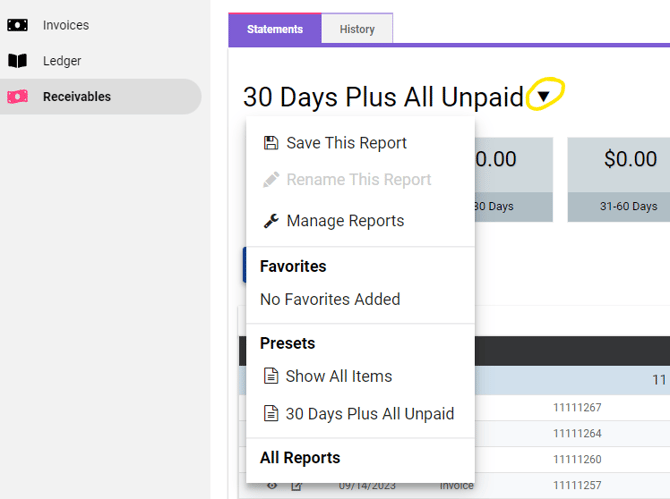Click the edit icon in the bottom row
Image resolution: width=670 pixels, height=499 pixels.
point(297,486)
